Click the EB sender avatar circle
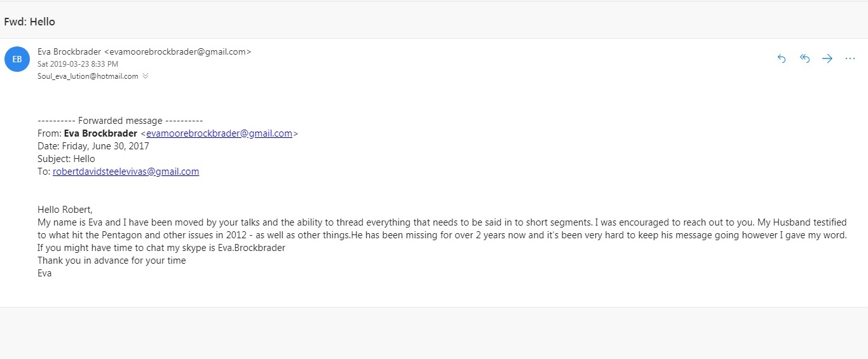868x359 pixels. (17, 59)
